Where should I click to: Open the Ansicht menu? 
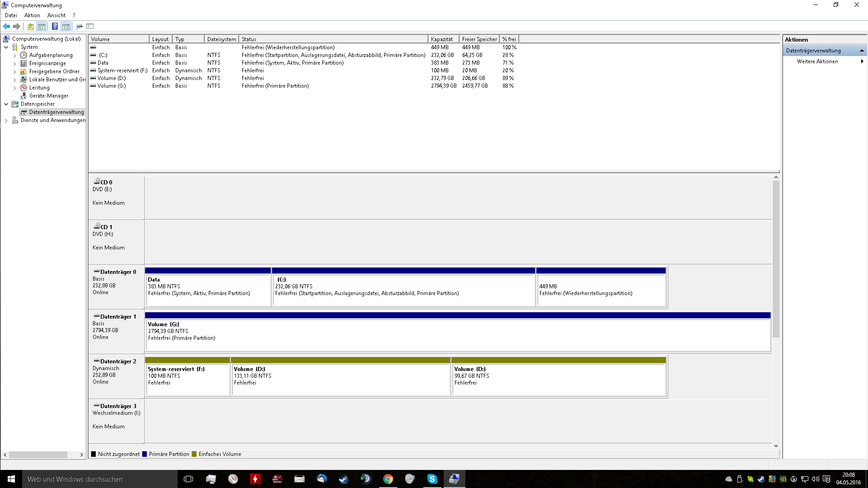pos(56,15)
